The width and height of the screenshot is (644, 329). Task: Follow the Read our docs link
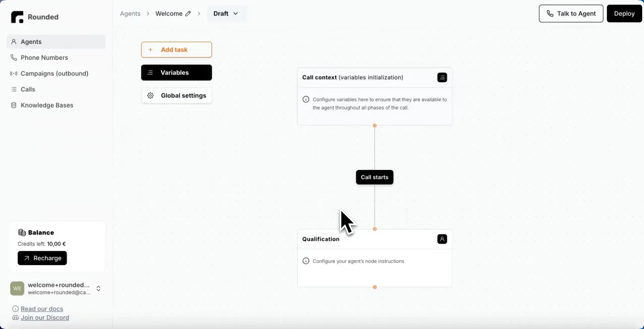tap(42, 309)
